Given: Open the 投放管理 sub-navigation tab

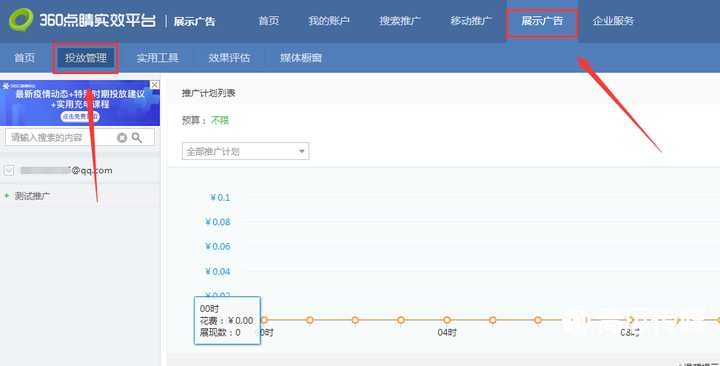Looking at the screenshot, I should pos(85,58).
